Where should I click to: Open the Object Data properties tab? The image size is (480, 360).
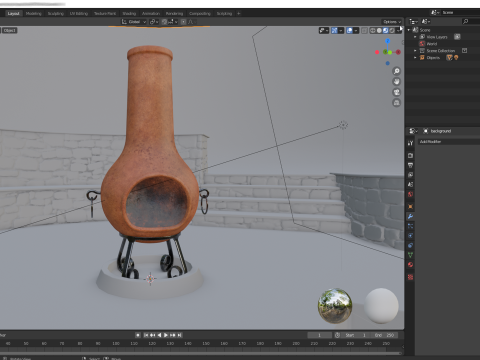[410, 255]
